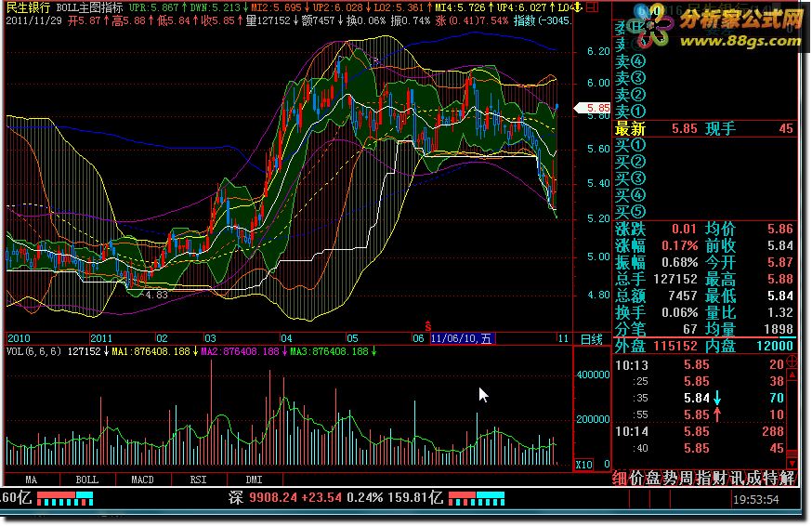Click the up/down ratio bar beside 159.81亿

(x=477, y=498)
